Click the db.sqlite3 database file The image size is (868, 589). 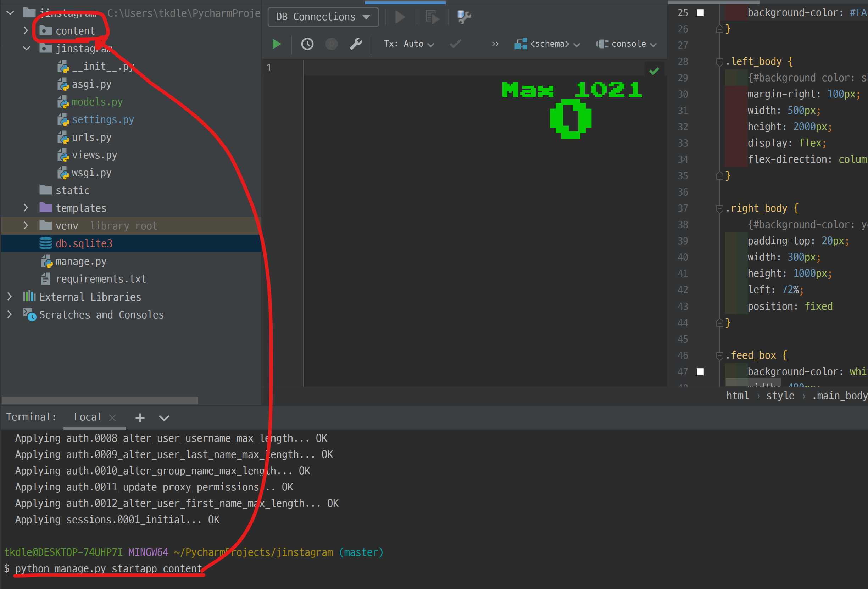(84, 243)
